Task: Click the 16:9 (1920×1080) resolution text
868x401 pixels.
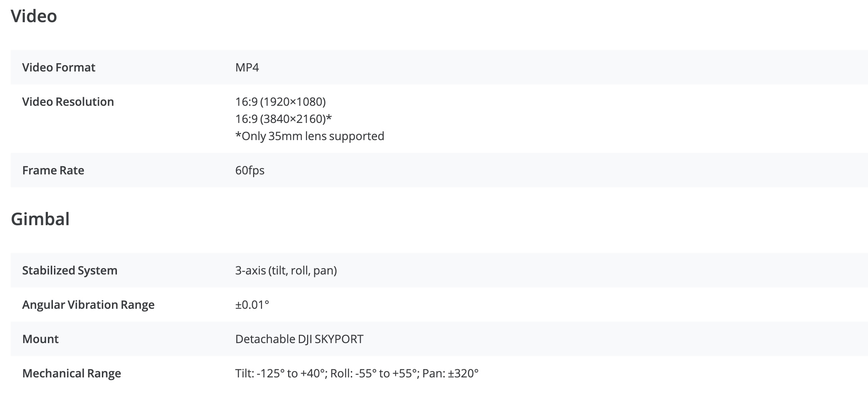Action: [x=280, y=102]
